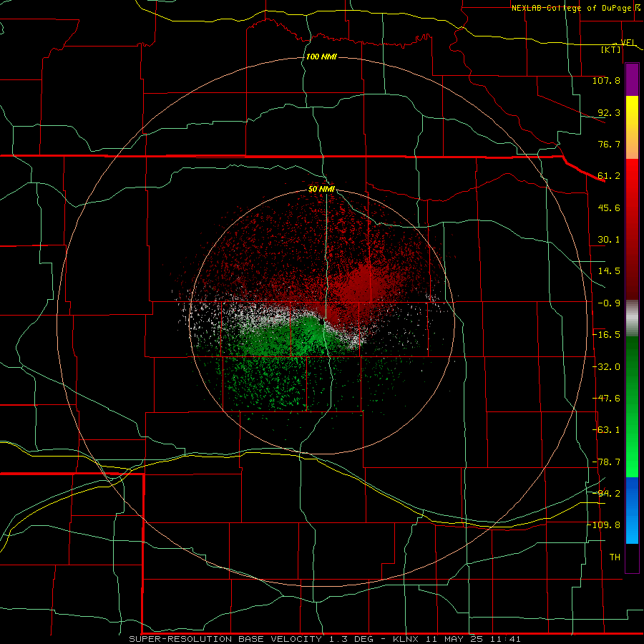Select the -47.6 scale value
Screen dimensions: 644x644
click(606, 399)
